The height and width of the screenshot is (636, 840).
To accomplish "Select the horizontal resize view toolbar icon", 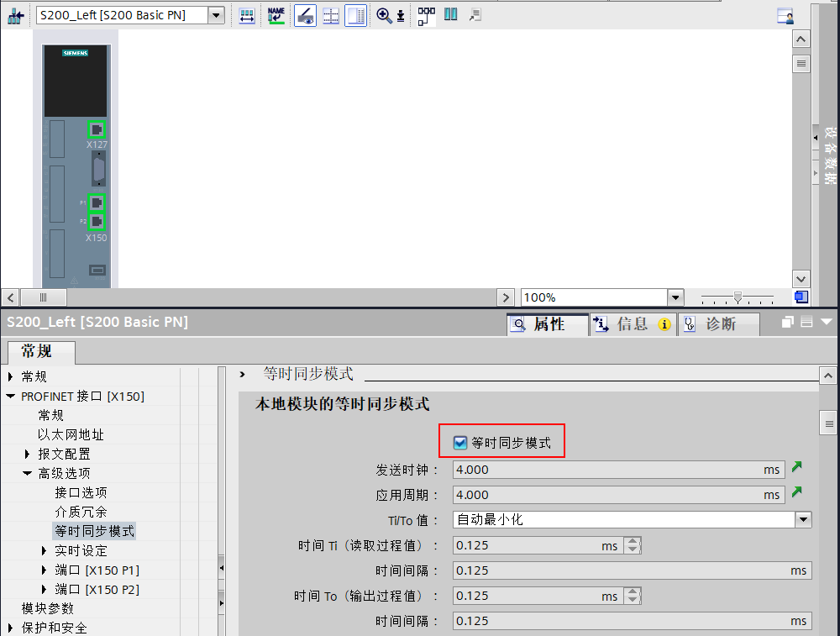I will [x=246, y=15].
